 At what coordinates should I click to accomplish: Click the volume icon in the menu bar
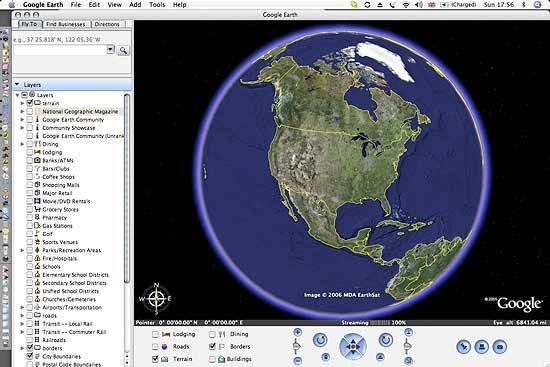(x=418, y=5)
